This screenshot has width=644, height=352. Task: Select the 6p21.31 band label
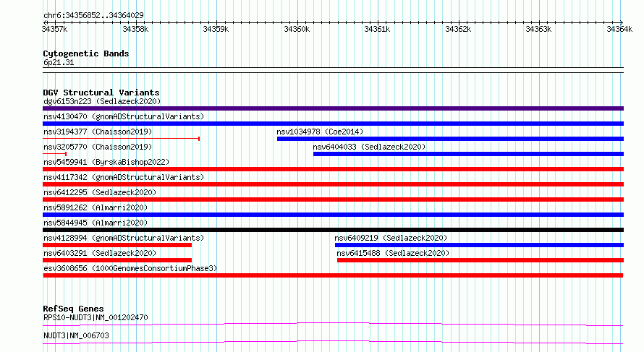[59, 62]
